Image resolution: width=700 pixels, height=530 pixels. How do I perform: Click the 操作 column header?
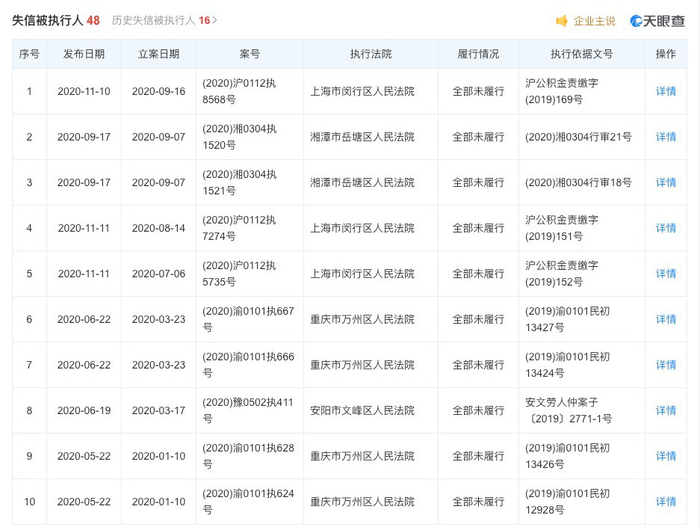point(666,54)
